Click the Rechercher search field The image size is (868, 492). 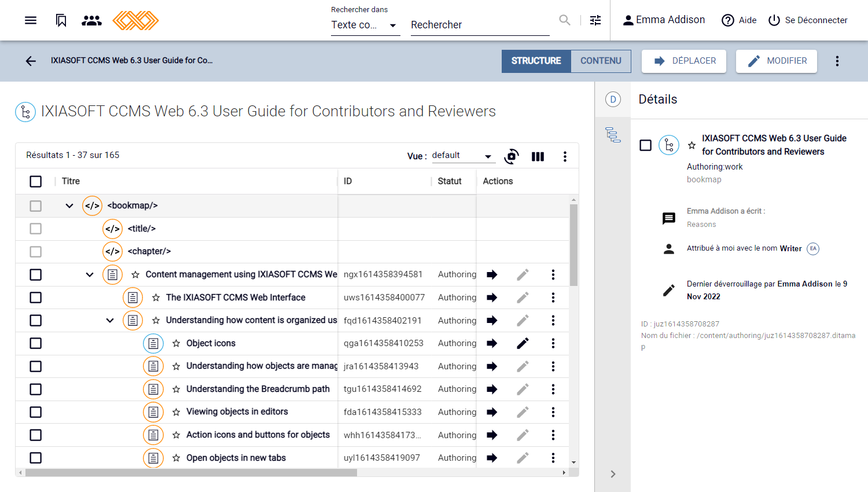pyautogui.click(x=480, y=25)
